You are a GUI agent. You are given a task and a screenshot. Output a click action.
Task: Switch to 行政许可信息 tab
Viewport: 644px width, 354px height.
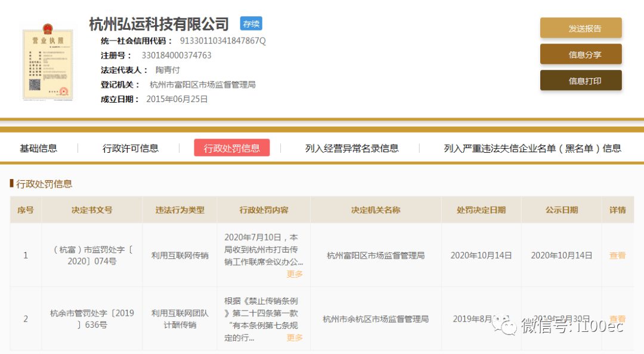[x=131, y=148]
